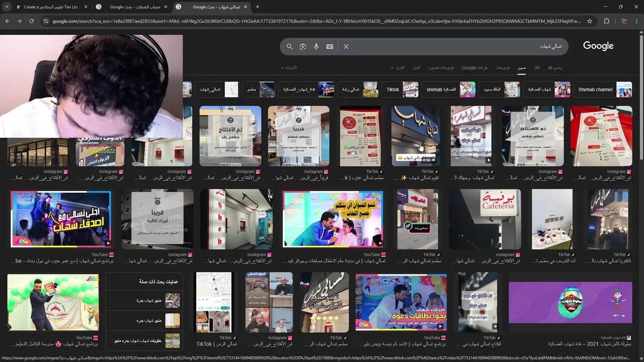This screenshot has width=644, height=362.
Task: Go to Google home via the logo
Action: [x=598, y=46]
